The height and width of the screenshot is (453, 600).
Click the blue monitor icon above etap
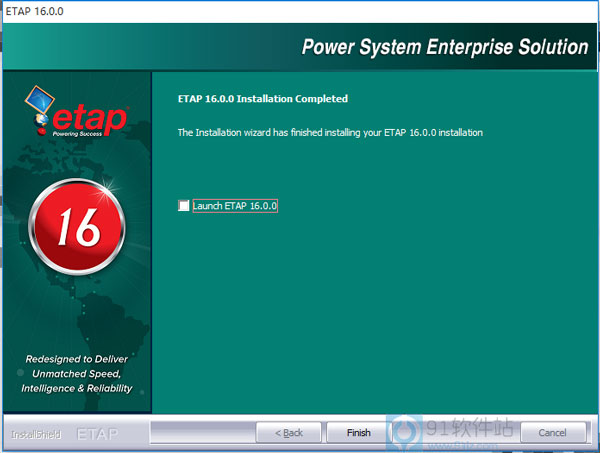(x=40, y=98)
